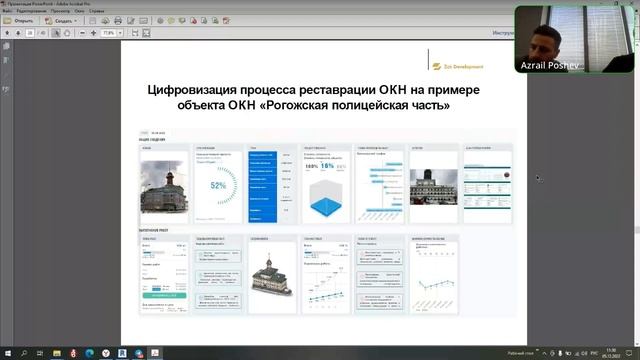The image size is (640, 360).
Task: Go to next page arrow
Action: [18, 33]
